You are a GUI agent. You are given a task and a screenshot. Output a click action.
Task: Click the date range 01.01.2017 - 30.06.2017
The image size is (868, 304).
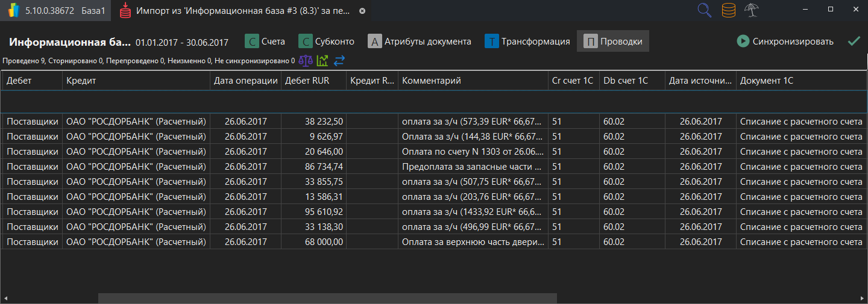[x=182, y=42]
